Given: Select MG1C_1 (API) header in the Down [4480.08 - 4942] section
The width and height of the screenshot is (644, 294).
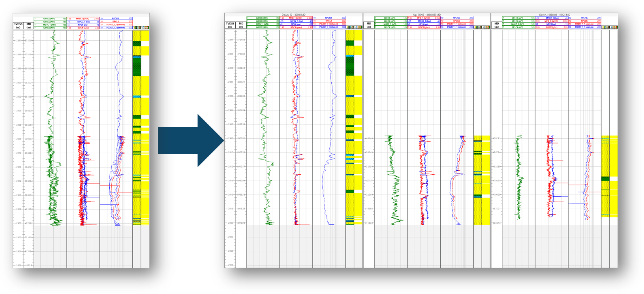Looking at the screenshot, I should 519,24.
